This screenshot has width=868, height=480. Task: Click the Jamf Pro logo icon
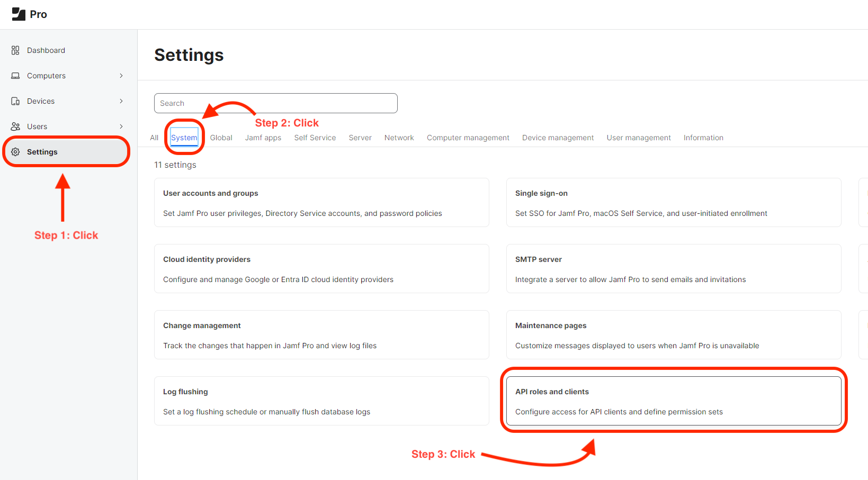tap(19, 14)
